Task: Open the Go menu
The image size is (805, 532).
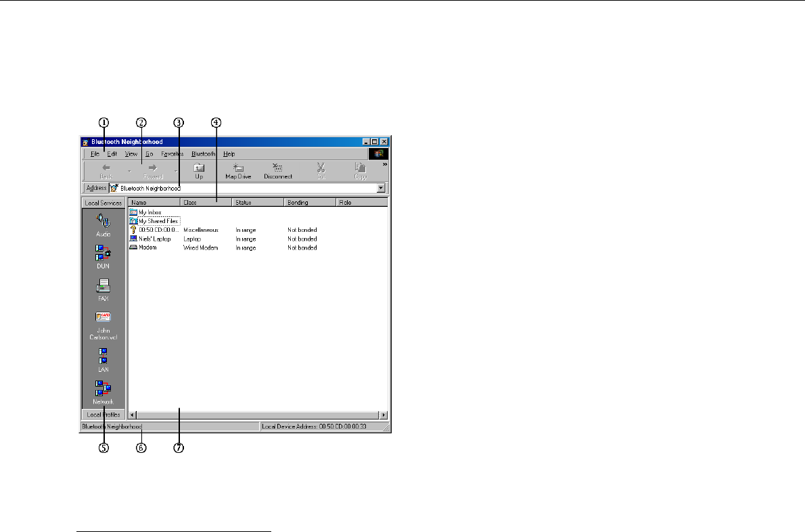Action: (149, 154)
